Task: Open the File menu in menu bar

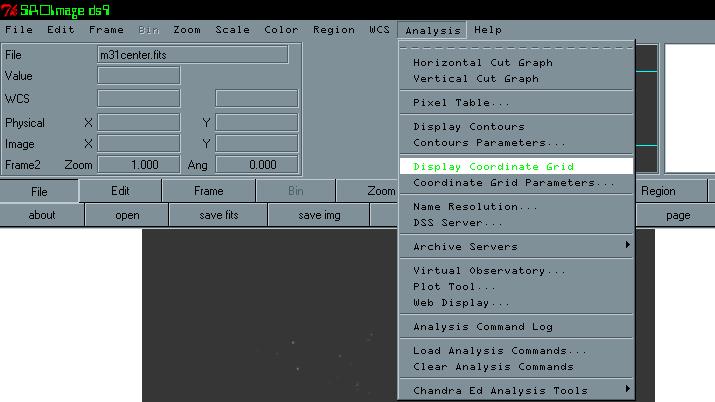Action: point(19,30)
